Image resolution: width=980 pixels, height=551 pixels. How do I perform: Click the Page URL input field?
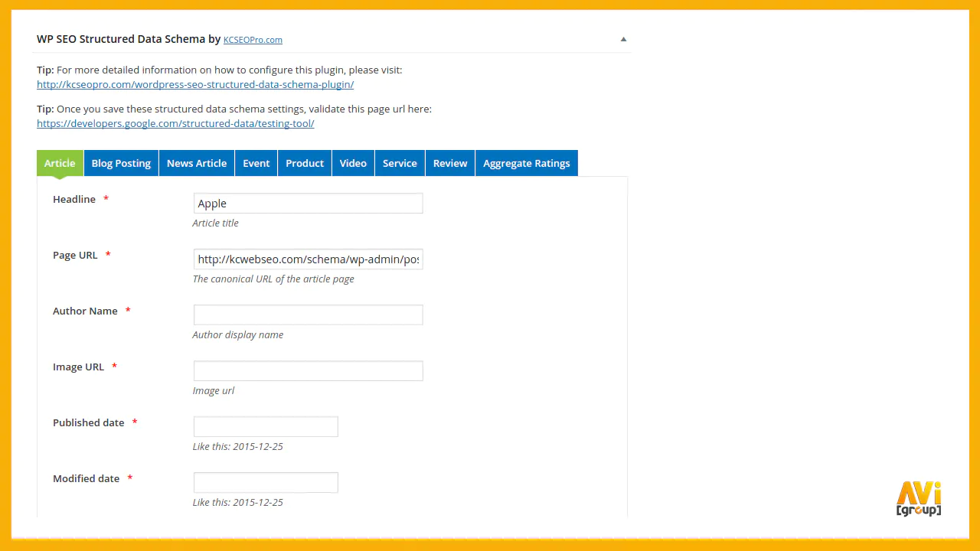[308, 259]
